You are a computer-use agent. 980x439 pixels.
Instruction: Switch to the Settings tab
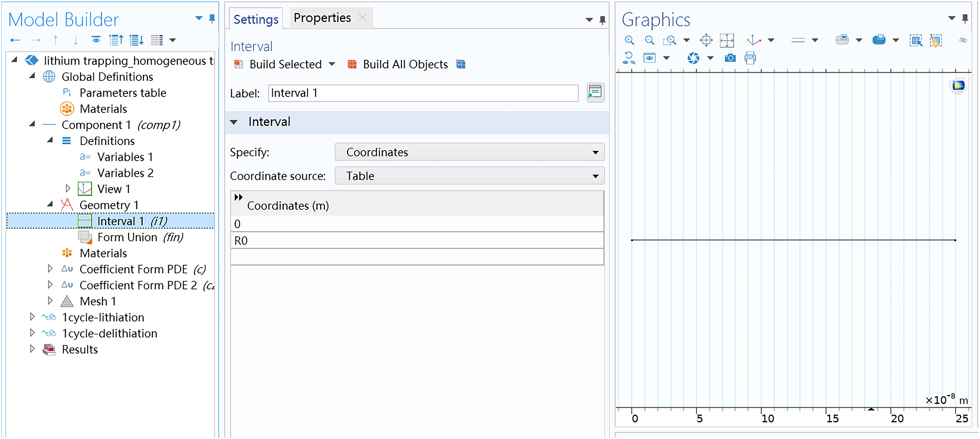(x=256, y=19)
